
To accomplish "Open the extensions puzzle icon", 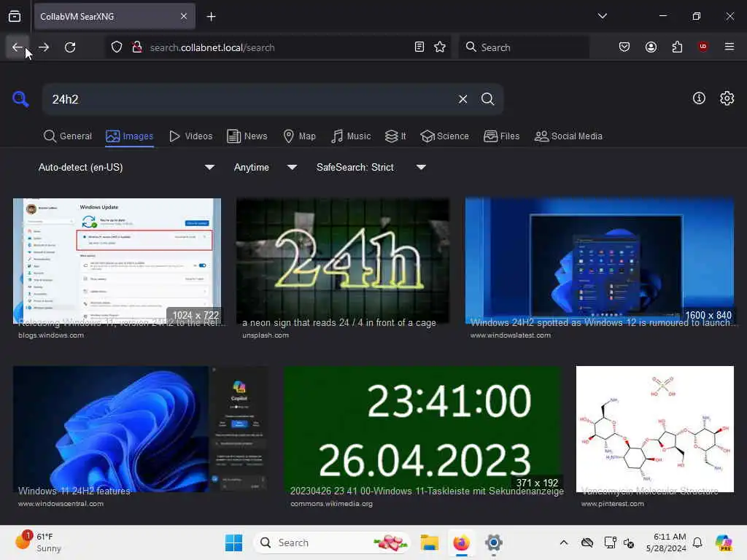I will [x=677, y=47].
